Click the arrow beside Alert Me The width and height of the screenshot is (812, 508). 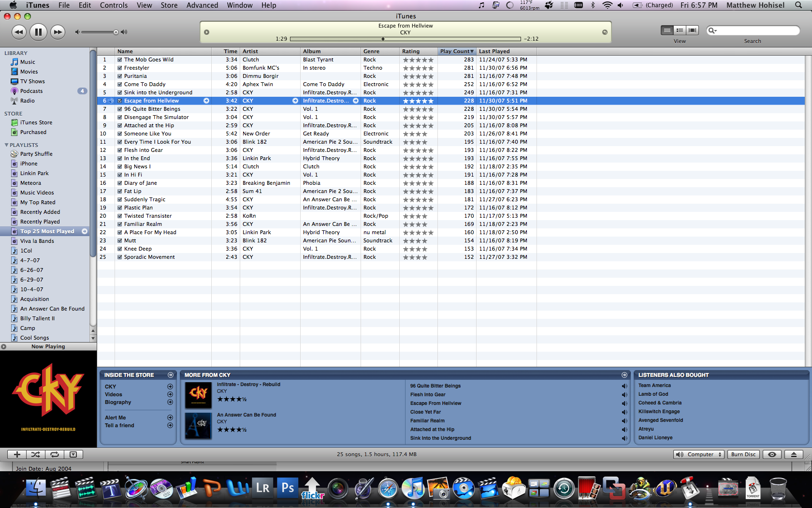(170, 418)
